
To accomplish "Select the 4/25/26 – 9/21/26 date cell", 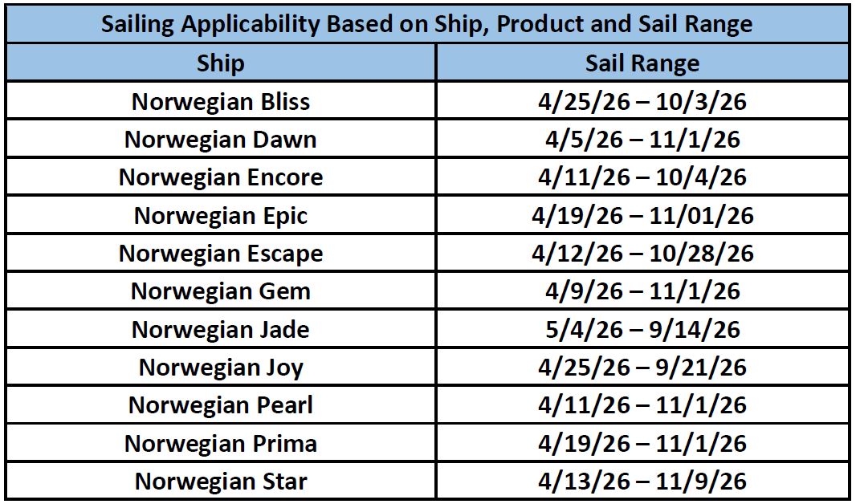I will [642, 368].
